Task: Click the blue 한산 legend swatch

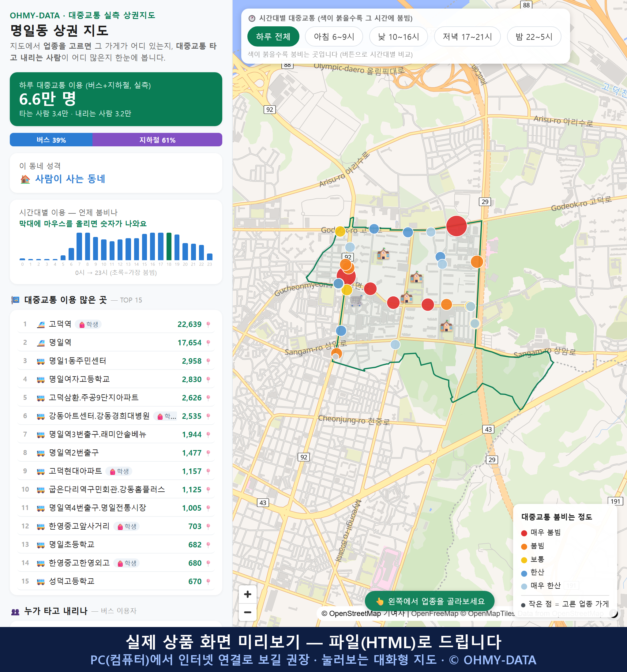Action: (524, 573)
